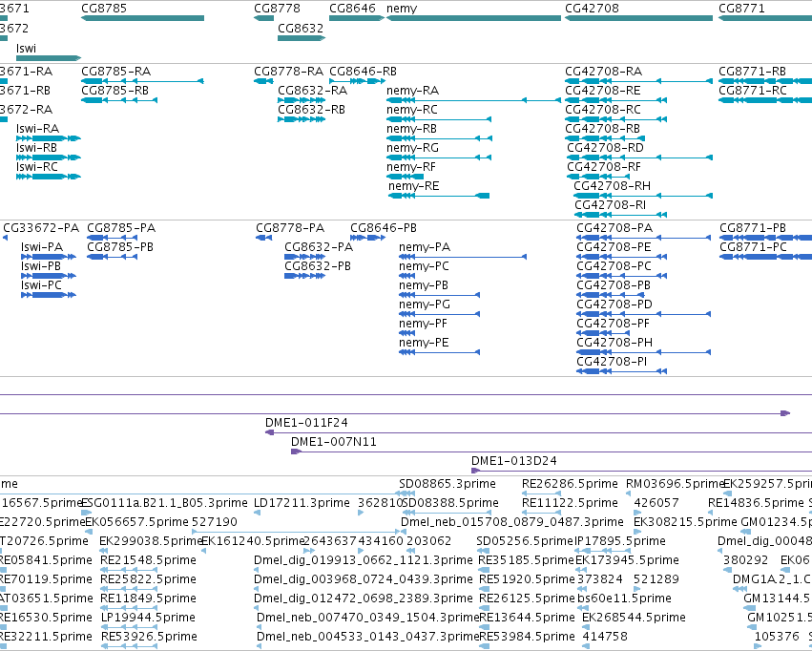This screenshot has width=812, height=651.
Task: Click the CG42708-RA transcript label
Action: (603, 71)
